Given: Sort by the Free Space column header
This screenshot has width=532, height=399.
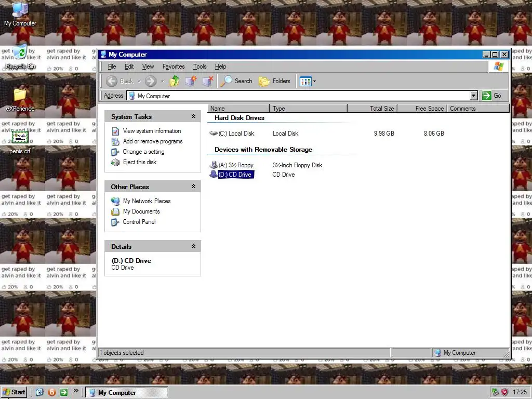Looking at the screenshot, I should tap(422, 109).
